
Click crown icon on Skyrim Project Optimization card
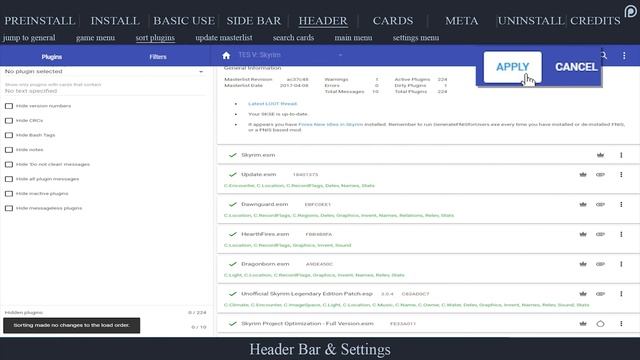coord(583,324)
